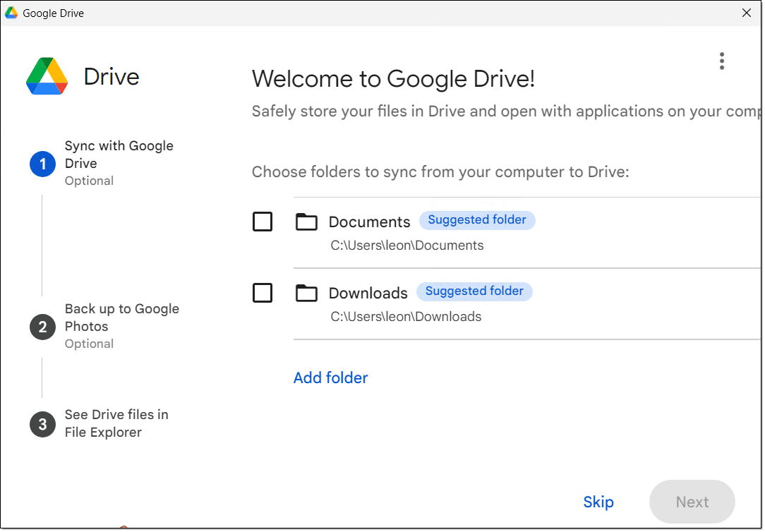Image resolution: width=765 pixels, height=532 pixels.
Task: Open the three-dot more options menu
Action: [x=721, y=61]
